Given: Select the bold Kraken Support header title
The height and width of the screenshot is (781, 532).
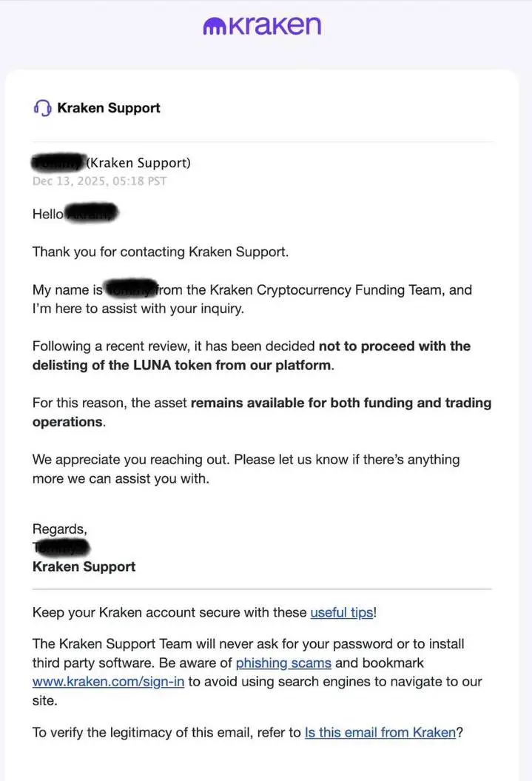Looking at the screenshot, I should coord(109,107).
